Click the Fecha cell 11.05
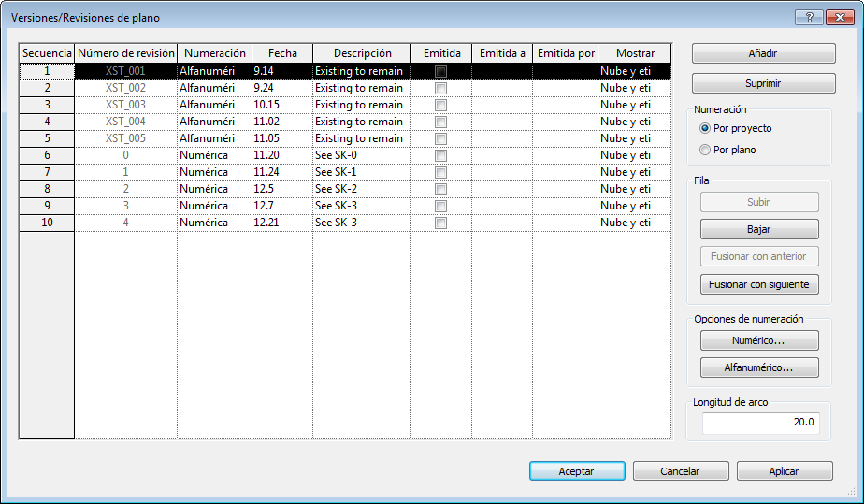 tap(282, 138)
